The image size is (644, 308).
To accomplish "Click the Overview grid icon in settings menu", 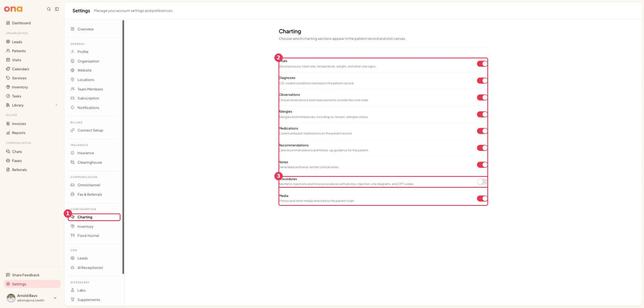I will (x=72, y=29).
